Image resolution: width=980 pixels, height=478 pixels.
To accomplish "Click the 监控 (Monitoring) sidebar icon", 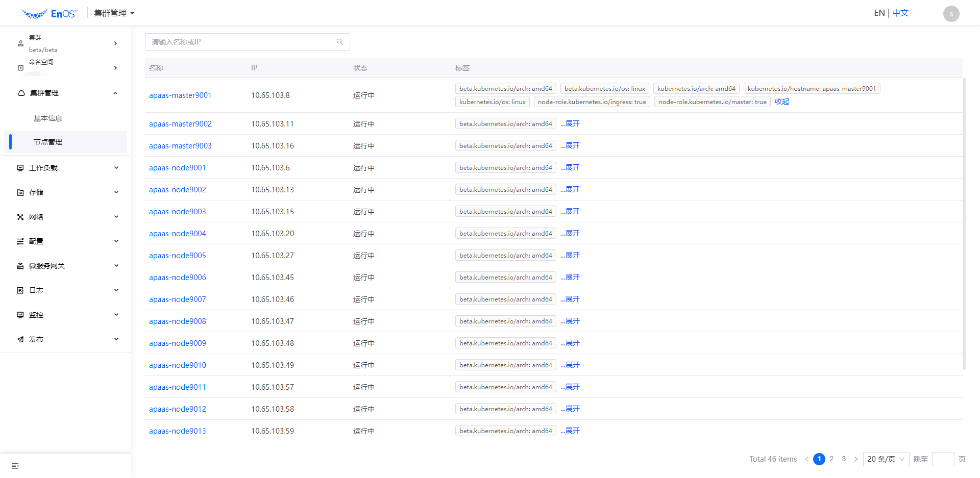I will pos(20,314).
